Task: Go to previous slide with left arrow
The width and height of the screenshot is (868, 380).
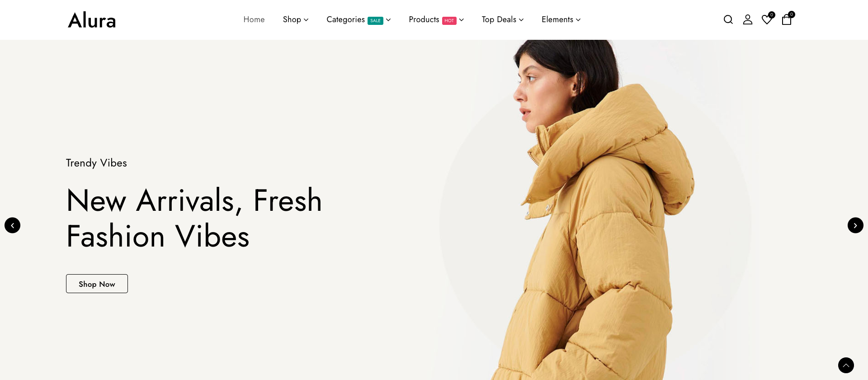Action: tap(12, 225)
